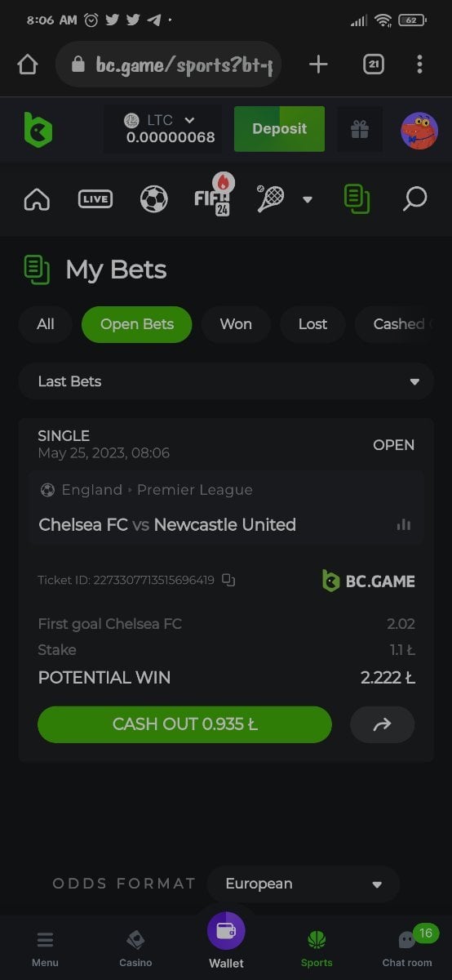
Task: Select the soccer ball sport icon
Action: click(153, 198)
